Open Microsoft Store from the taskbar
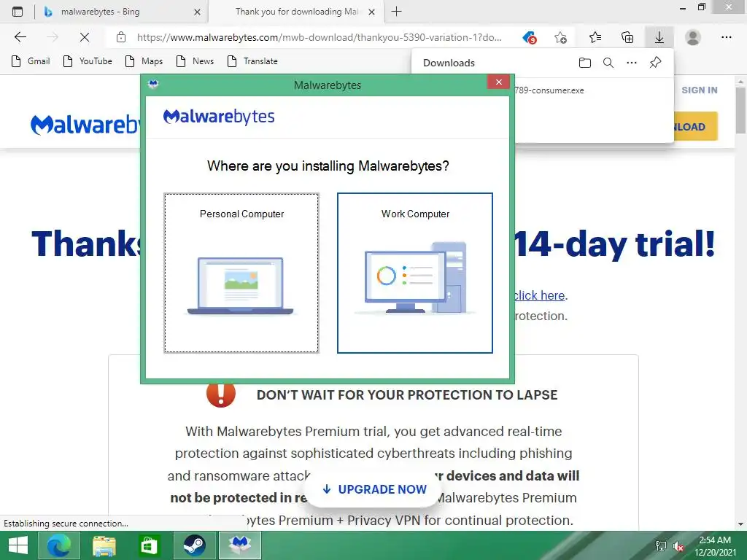The width and height of the screenshot is (747, 560). (x=148, y=545)
